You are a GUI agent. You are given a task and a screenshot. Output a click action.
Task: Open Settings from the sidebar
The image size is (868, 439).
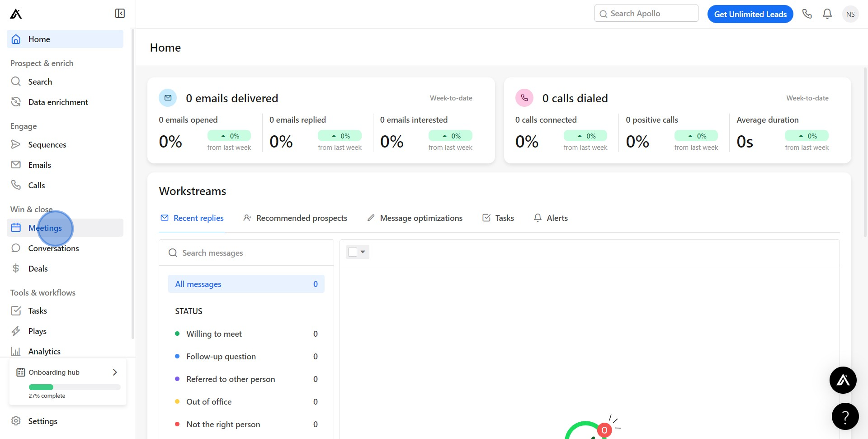pyautogui.click(x=65, y=421)
